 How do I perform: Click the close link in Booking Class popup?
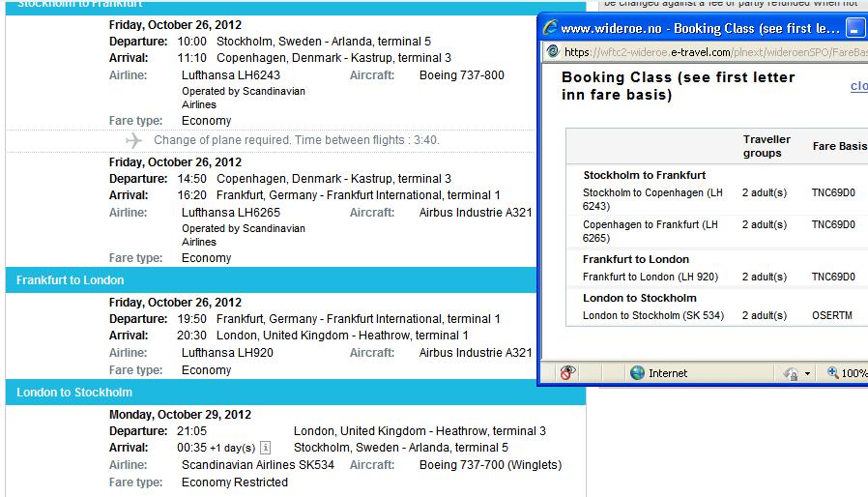[858, 86]
